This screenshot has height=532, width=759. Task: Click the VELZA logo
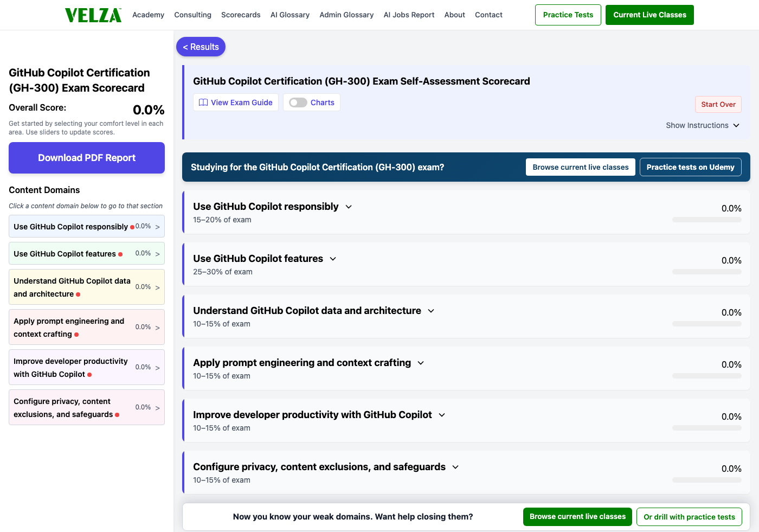click(93, 15)
